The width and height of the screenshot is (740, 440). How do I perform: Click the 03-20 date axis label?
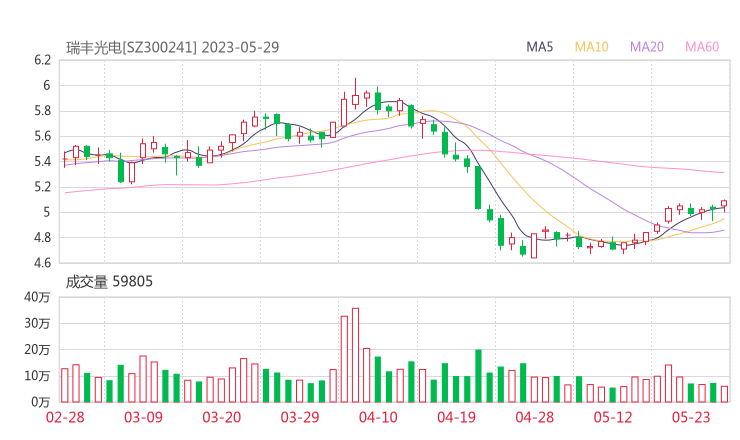[x=222, y=417]
